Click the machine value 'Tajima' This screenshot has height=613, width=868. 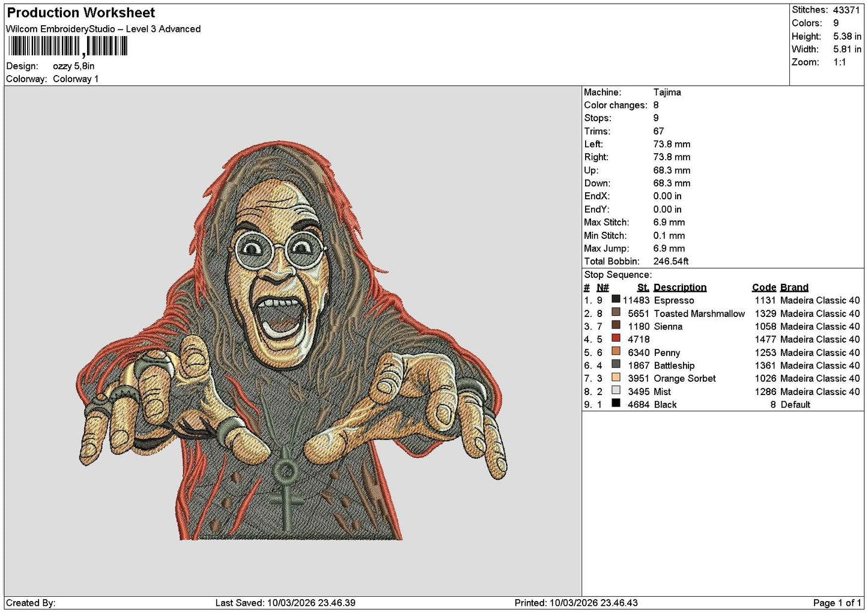click(667, 92)
